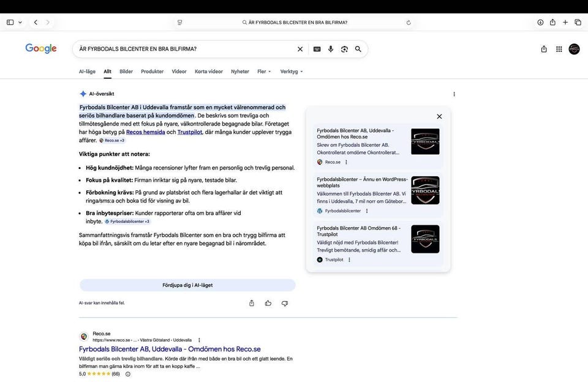This screenshot has width=588, height=382.
Task: Click Fördjupa dig i AI-läget button
Action: coord(187,285)
